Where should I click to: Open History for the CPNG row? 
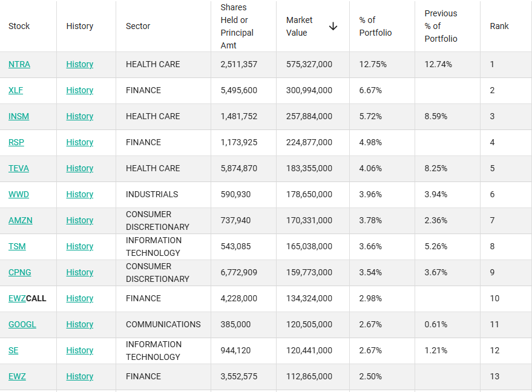(x=80, y=272)
